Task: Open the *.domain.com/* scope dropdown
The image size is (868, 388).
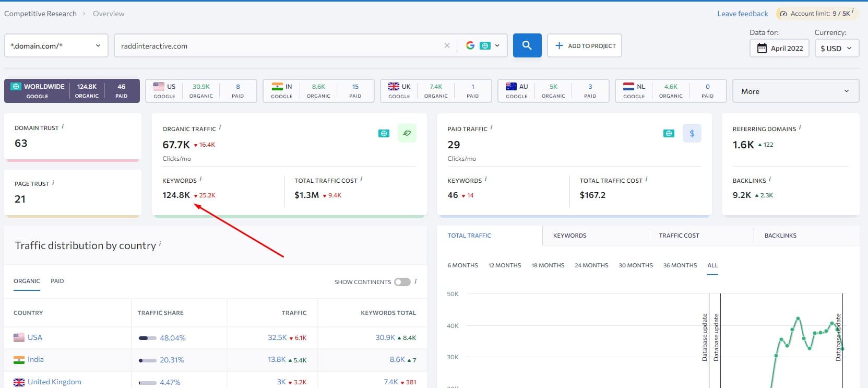Action: pyautogui.click(x=56, y=45)
